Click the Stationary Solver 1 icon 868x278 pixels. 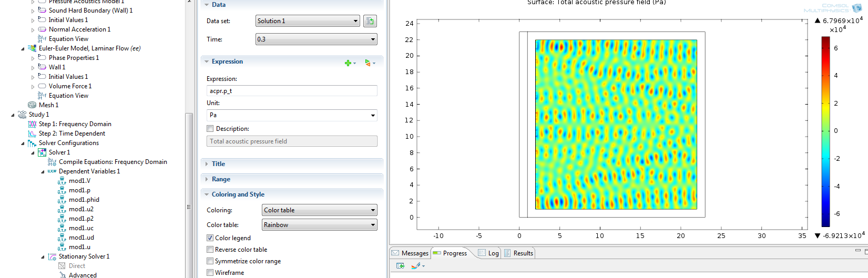pyautogui.click(x=52, y=256)
